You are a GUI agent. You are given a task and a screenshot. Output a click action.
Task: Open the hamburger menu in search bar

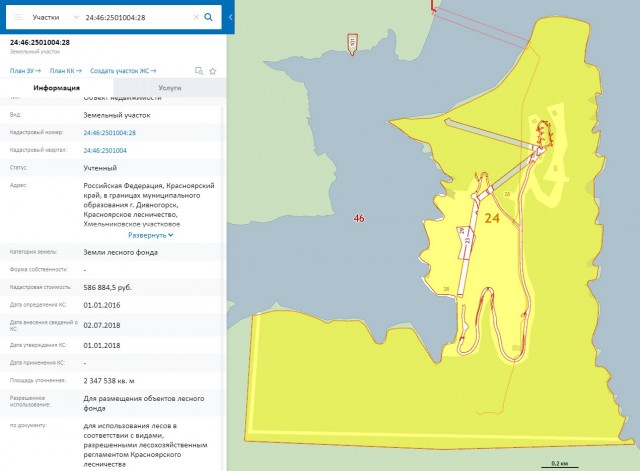pos(18,17)
